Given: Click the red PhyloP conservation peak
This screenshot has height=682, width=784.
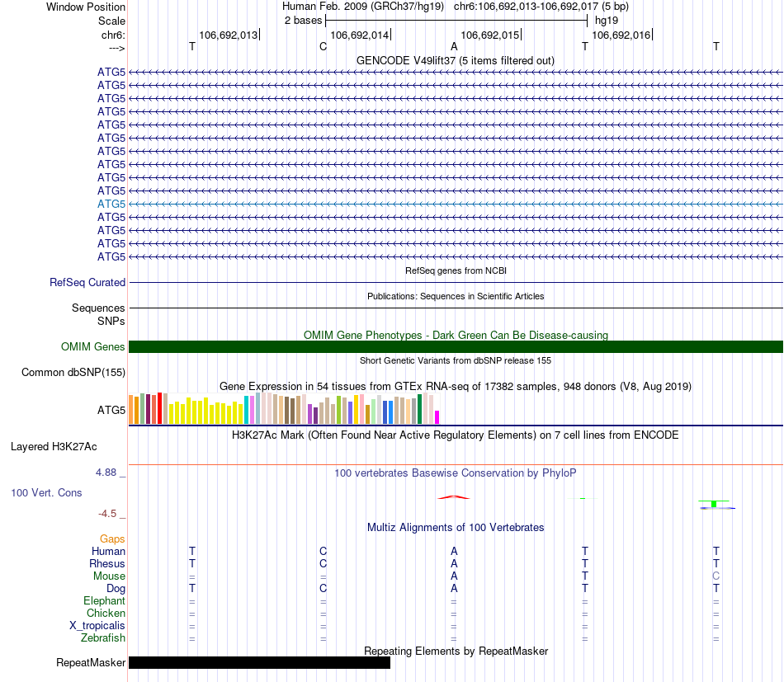Looking at the screenshot, I should [454, 497].
